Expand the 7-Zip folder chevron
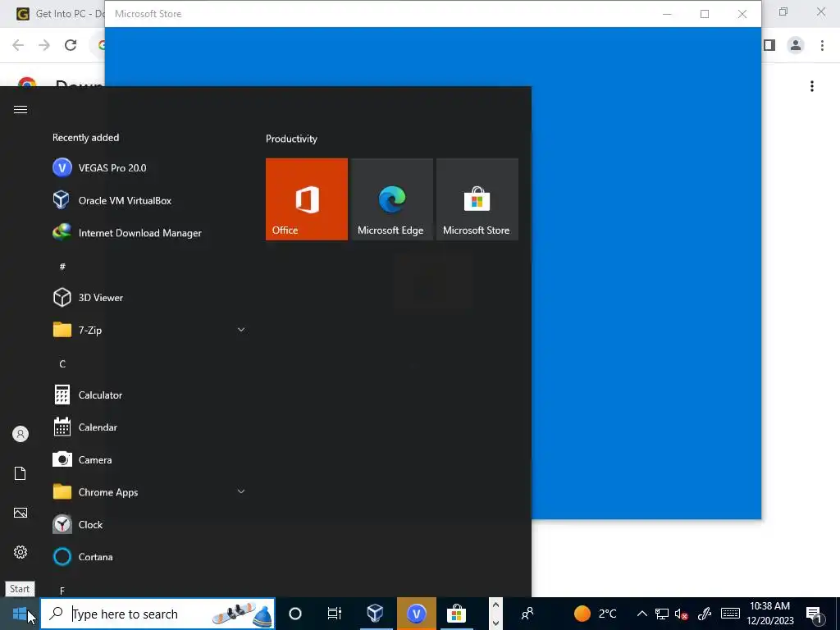This screenshot has width=840, height=630. coord(241,330)
